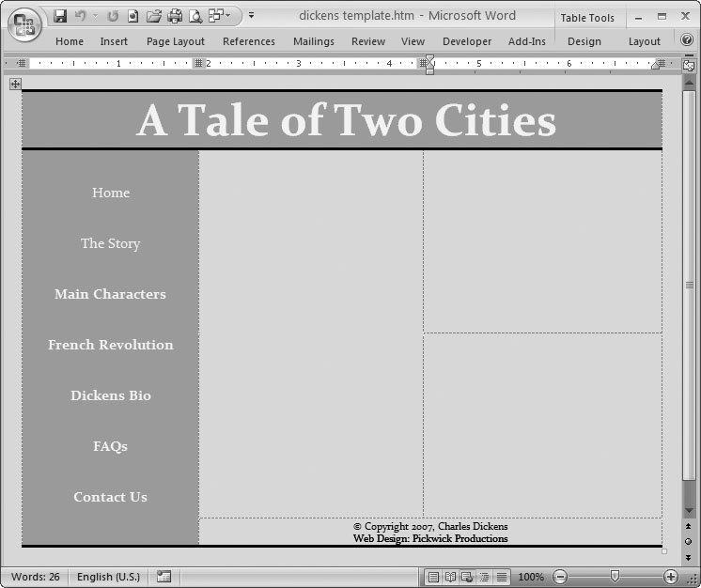Open the Page Layout ribbon tab
701x588 pixels.
pyautogui.click(x=176, y=41)
